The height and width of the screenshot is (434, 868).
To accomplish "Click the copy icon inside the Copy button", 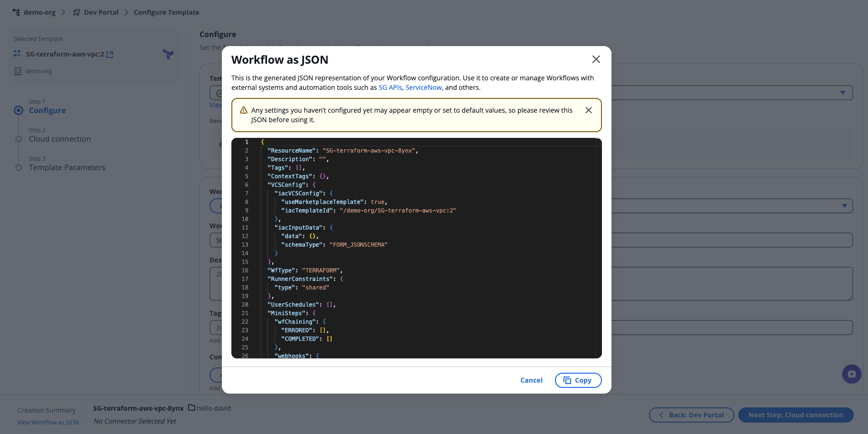I will (x=568, y=380).
